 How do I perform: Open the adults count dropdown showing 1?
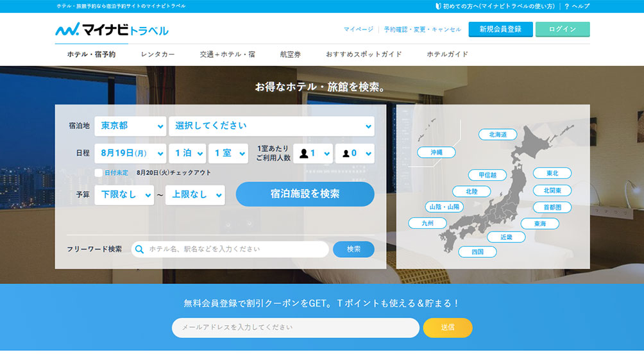pos(313,153)
